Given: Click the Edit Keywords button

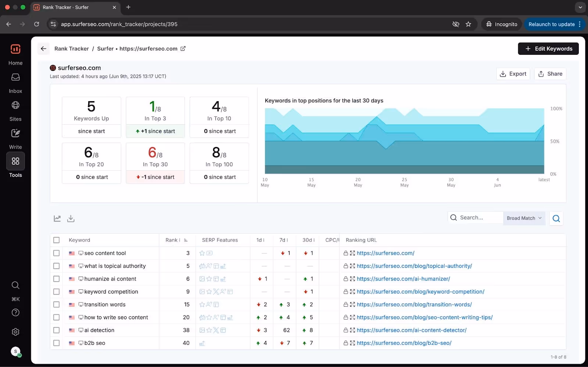Looking at the screenshot, I should (548, 49).
